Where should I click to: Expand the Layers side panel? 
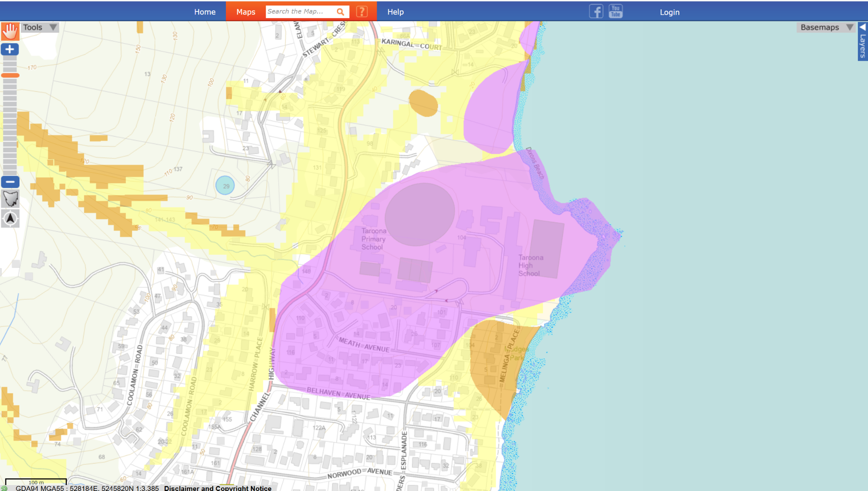point(862,42)
